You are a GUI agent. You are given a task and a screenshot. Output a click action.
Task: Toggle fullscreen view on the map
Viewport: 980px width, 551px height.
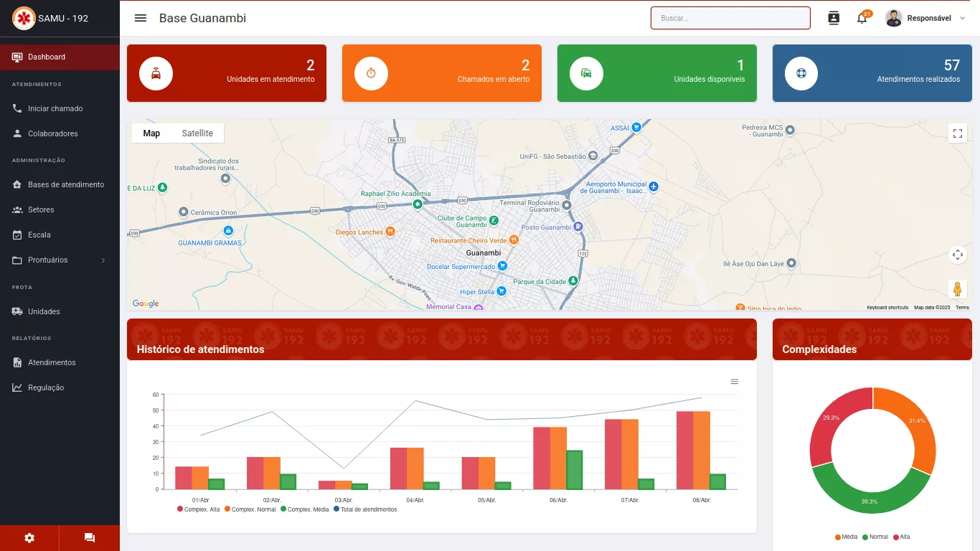(957, 133)
